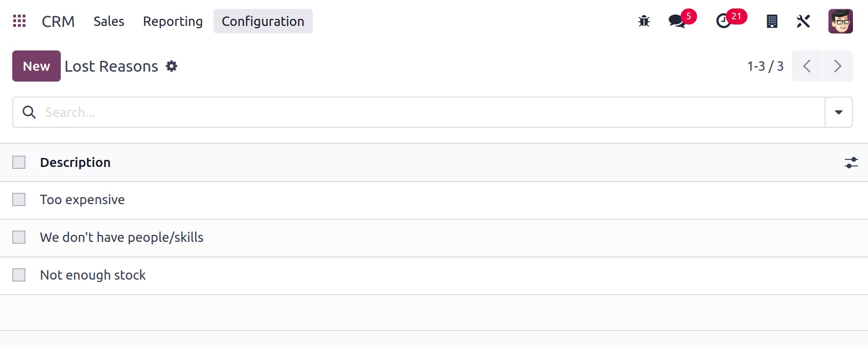Open the optional columns adjust icon
Image resolution: width=868 pixels, height=348 pixels.
852,163
